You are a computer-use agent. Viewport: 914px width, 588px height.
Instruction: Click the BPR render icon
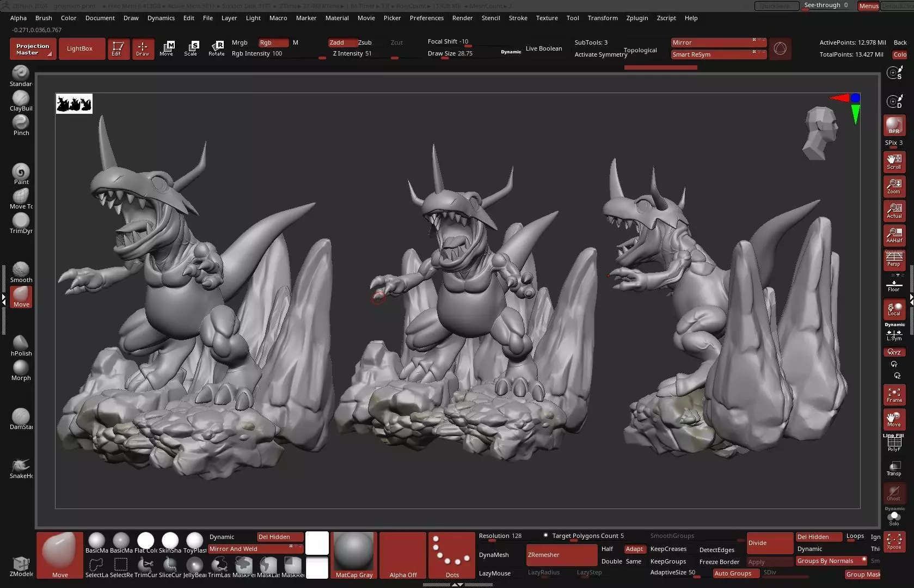pyautogui.click(x=894, y=125)
